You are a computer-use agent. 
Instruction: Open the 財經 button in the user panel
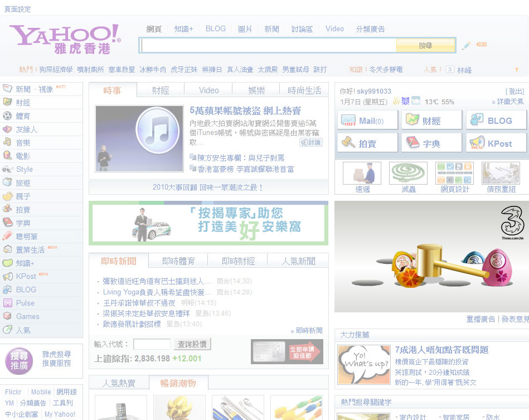[431, 120]
